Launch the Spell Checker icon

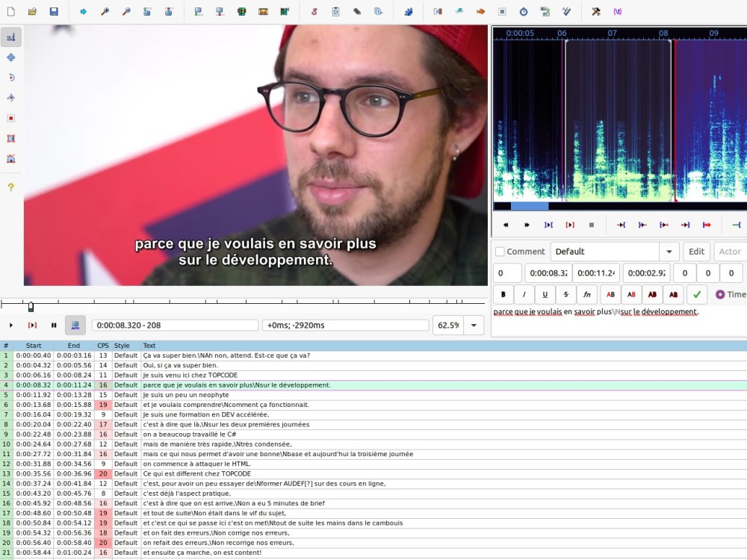[566, 11]
